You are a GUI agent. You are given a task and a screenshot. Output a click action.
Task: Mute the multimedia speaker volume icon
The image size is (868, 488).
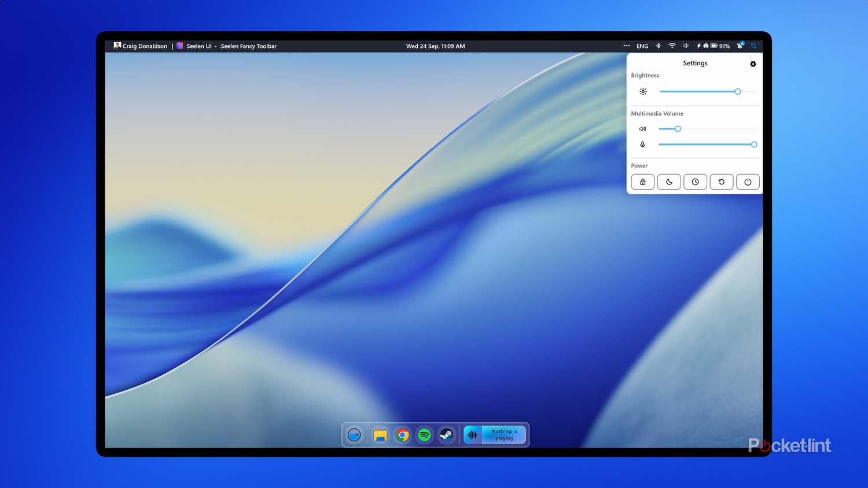(642, 129)
